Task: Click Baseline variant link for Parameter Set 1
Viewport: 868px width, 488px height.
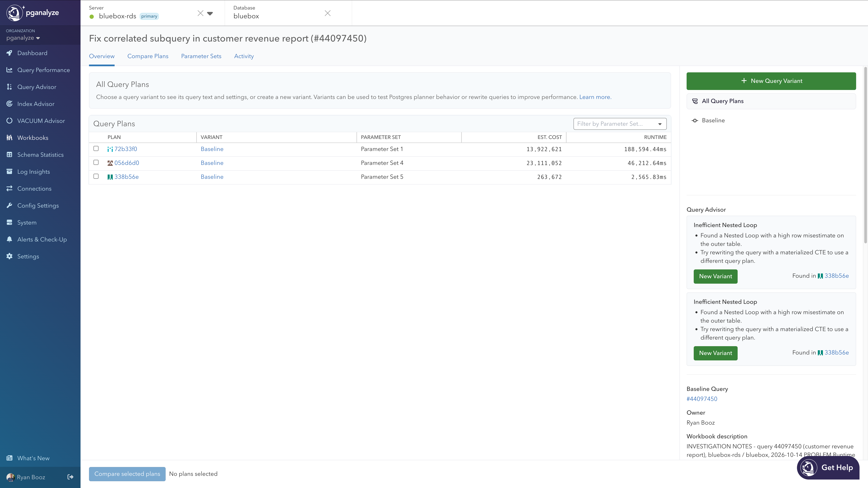Action: (212, 149)
